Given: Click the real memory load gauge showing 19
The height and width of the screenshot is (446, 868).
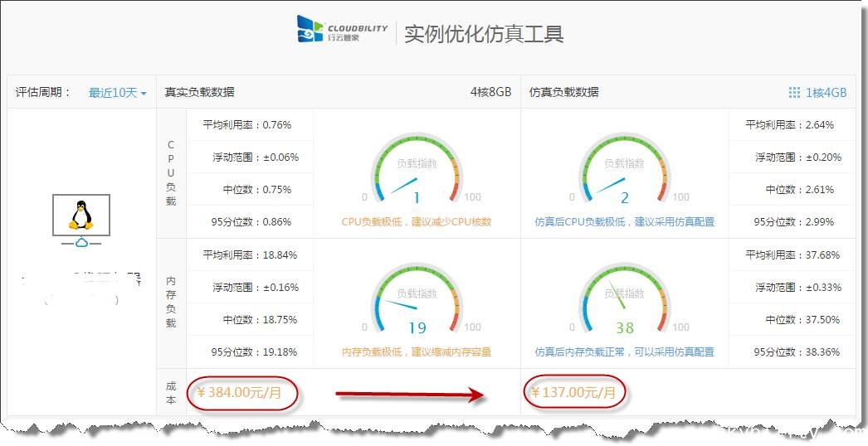Looking at the screenshot, I should 416,298.
